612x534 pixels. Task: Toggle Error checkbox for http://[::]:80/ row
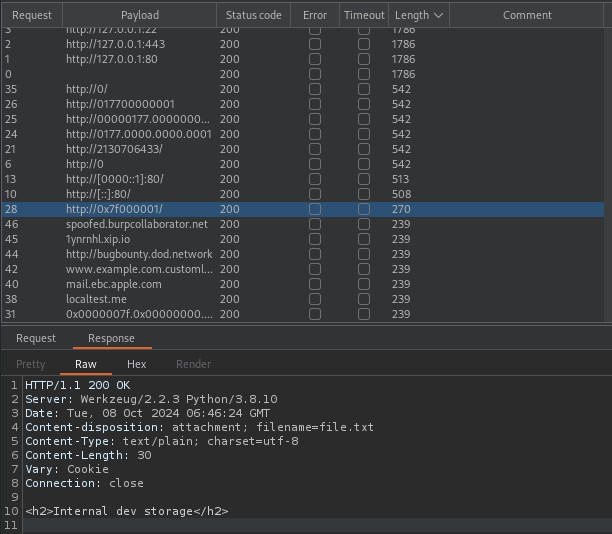click(315, 194)
